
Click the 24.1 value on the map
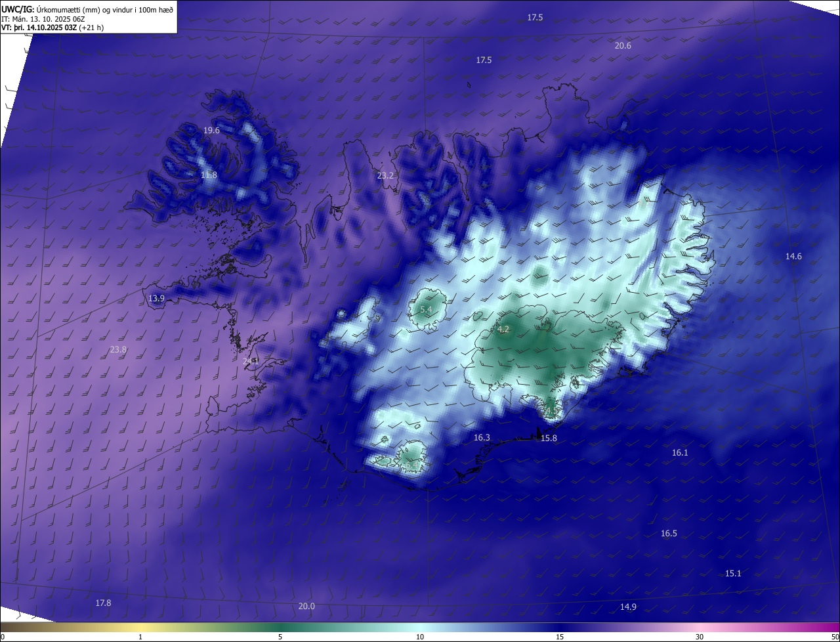tap(251, 361)
